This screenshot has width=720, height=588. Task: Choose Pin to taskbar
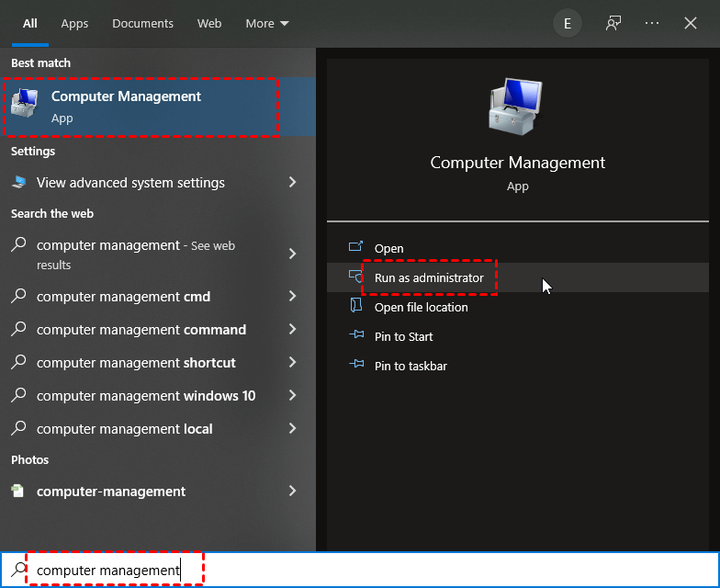coord(518,366)
